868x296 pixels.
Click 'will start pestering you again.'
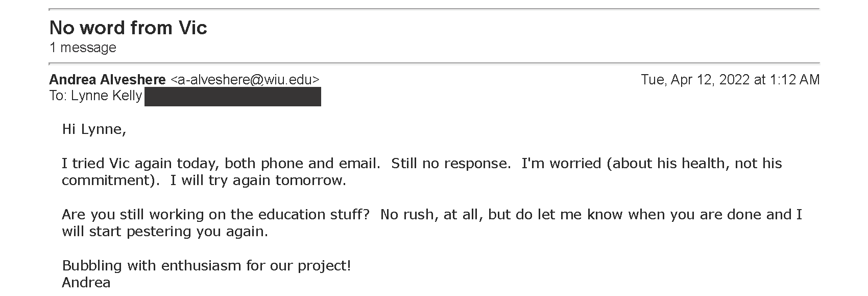click(x=165, y=232)
